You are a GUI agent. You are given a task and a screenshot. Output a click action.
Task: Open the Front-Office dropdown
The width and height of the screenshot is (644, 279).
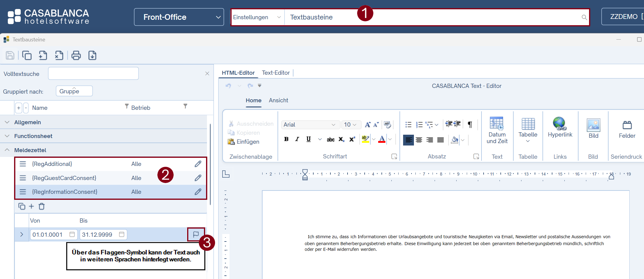tap(179, 17)
